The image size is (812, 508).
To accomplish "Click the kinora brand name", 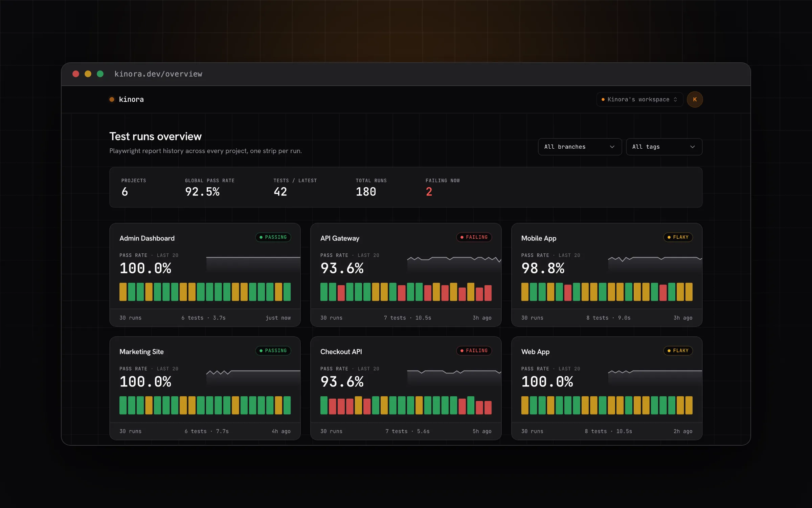I will pyautogui.click(x=131, y=99).
